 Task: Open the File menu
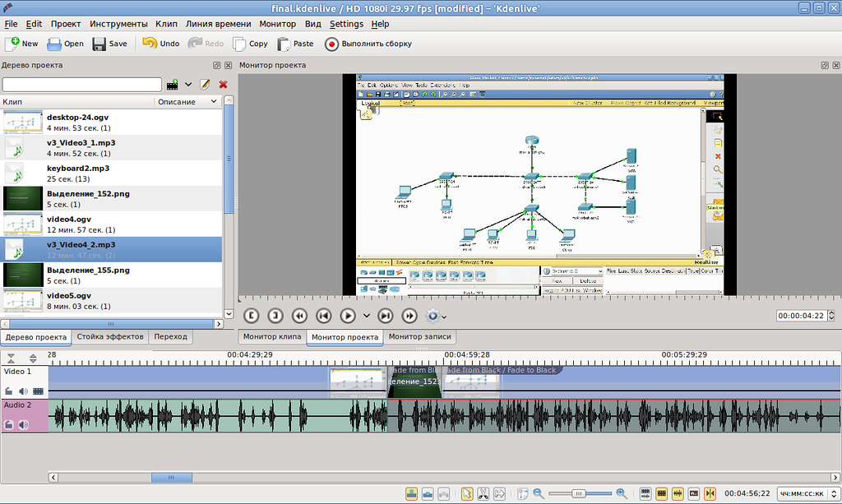tap(11, 24)
